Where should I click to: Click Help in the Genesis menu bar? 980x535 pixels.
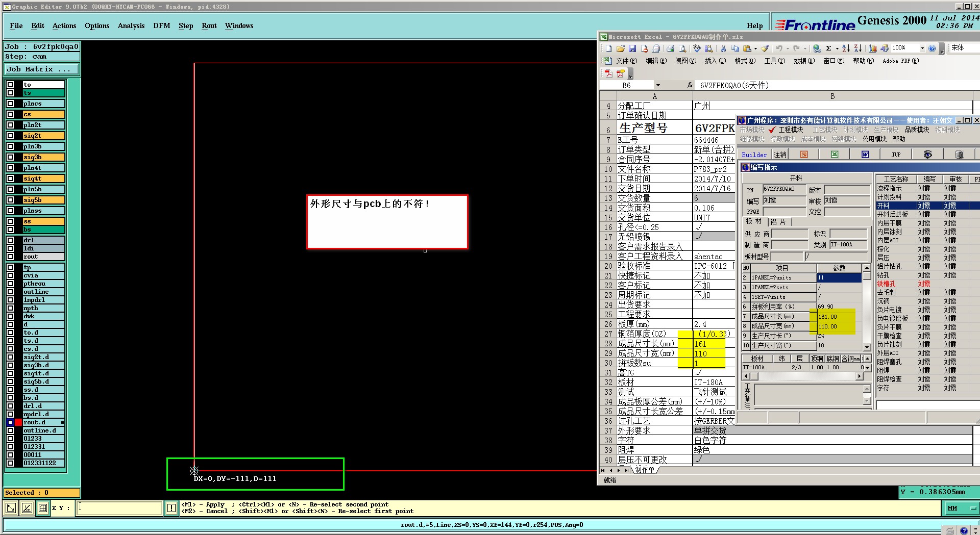(x=755, y=26)
